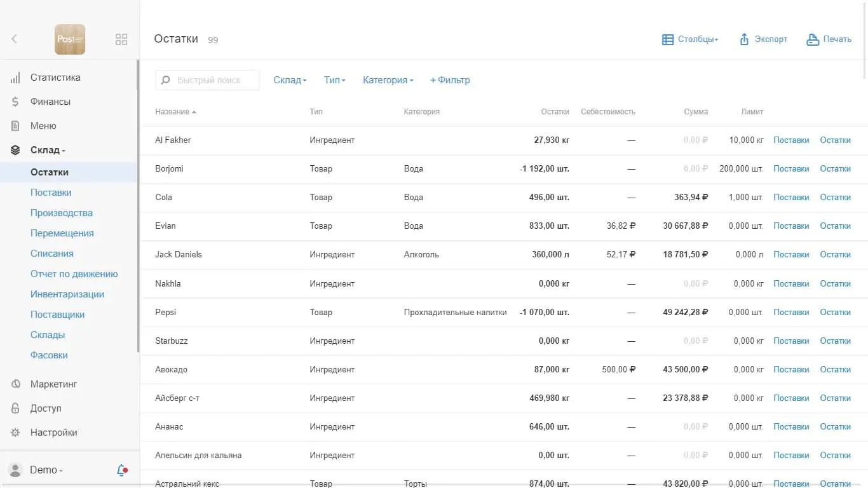
Task: Click the Авокадо row name
Action: (x=171, y=370)
